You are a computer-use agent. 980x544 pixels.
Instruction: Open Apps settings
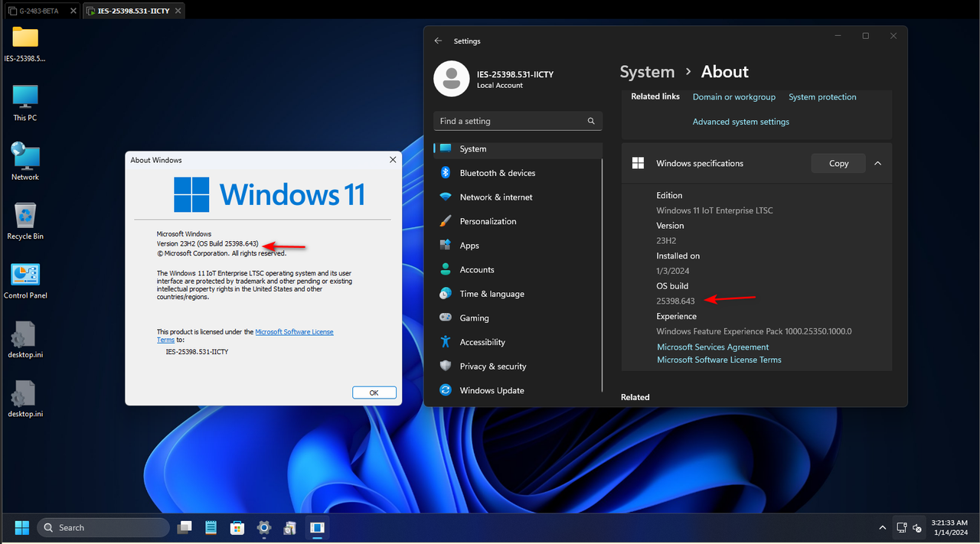pos(518,246)
